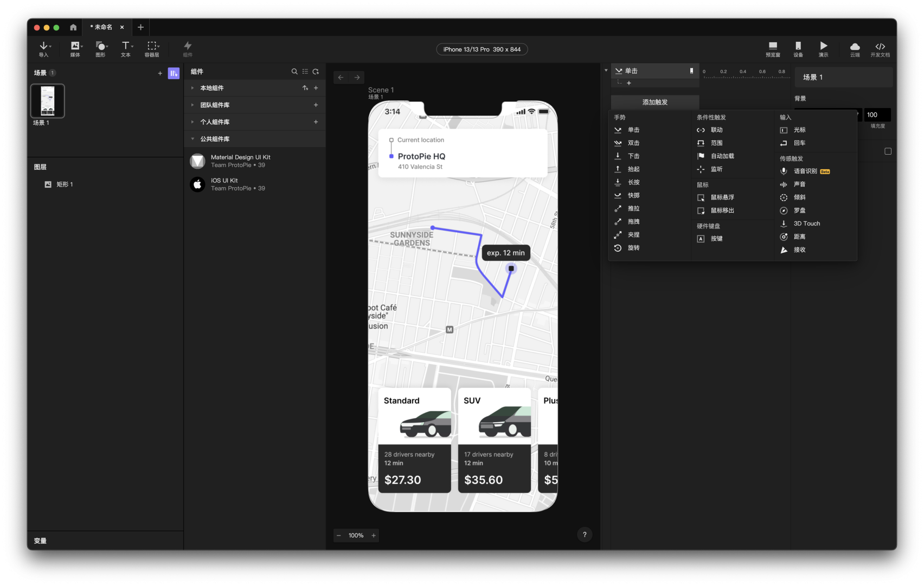Image resolution: width=924 pixels, height=586 pixels.
Task: Open the 媒体 (Media) tool
Action: click(x=75, y=49)
